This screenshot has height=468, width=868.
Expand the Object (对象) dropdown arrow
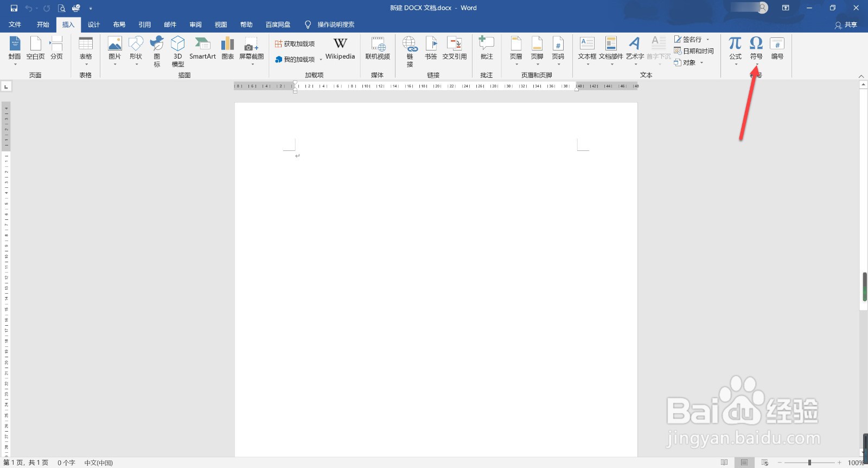[701, 63]
